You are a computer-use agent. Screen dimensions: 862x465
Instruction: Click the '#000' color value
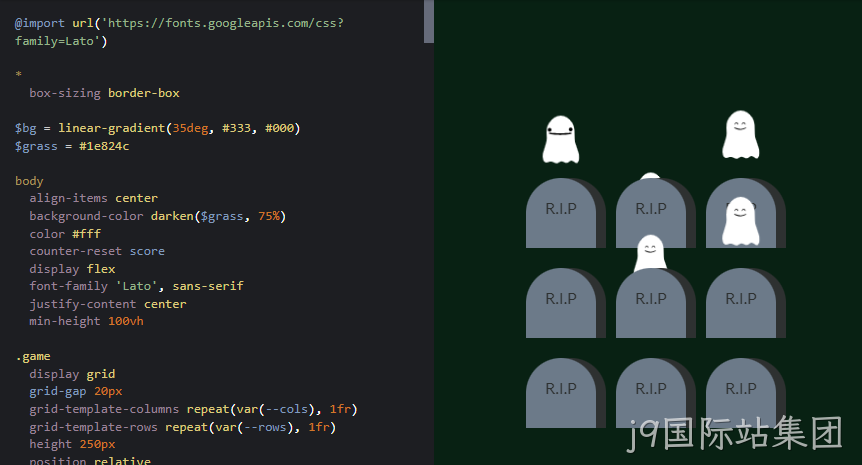tap(279, 128)
